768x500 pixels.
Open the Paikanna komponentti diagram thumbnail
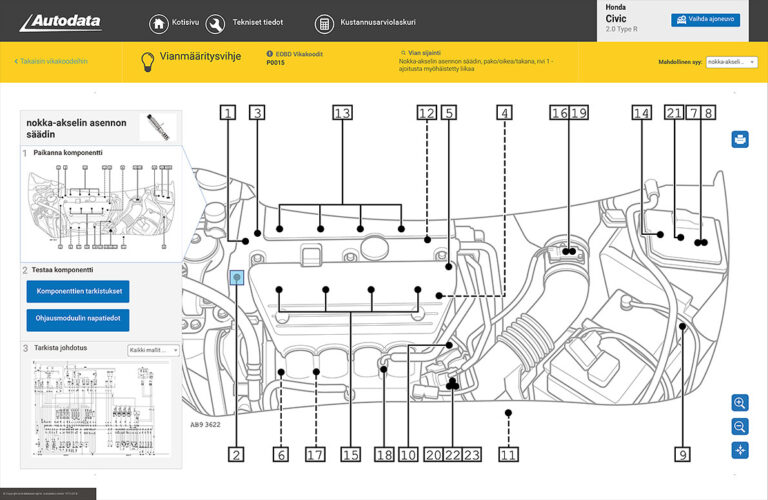(x=101, y=208)
